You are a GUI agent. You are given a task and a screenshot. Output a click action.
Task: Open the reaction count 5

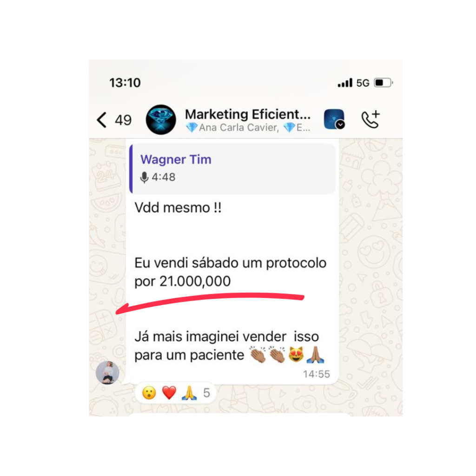point(207,393)
